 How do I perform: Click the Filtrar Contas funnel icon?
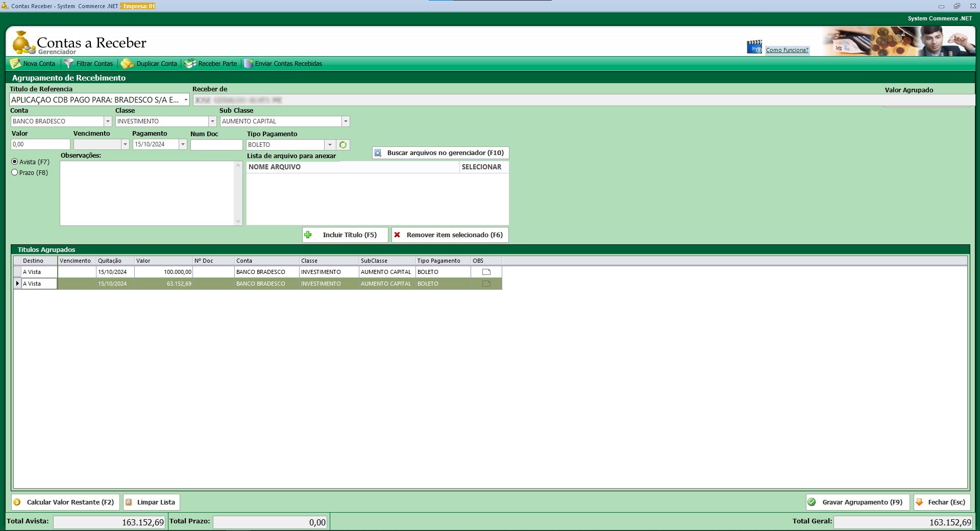(69, 64)
